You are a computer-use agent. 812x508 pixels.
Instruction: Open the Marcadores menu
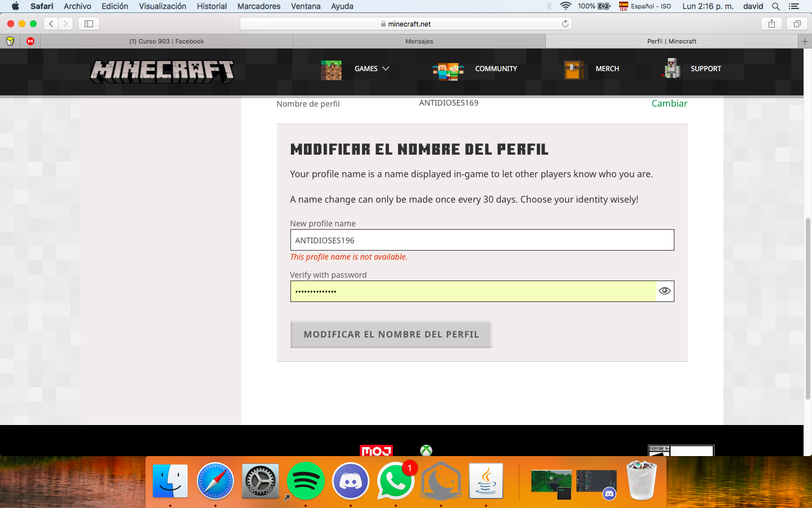click(259, 6)
